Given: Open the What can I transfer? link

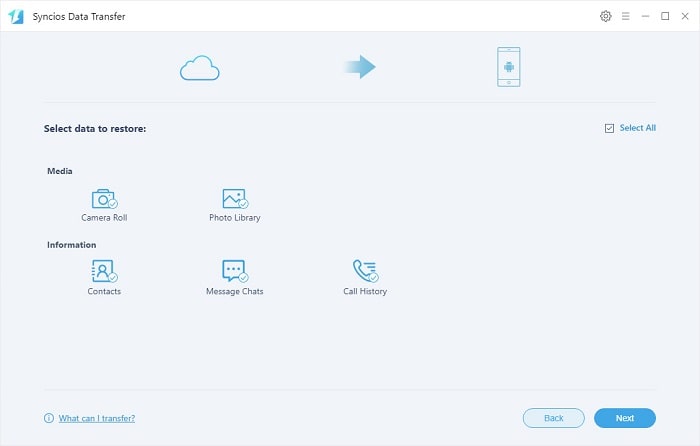Looking at the screenshot, I should (97, 418).
